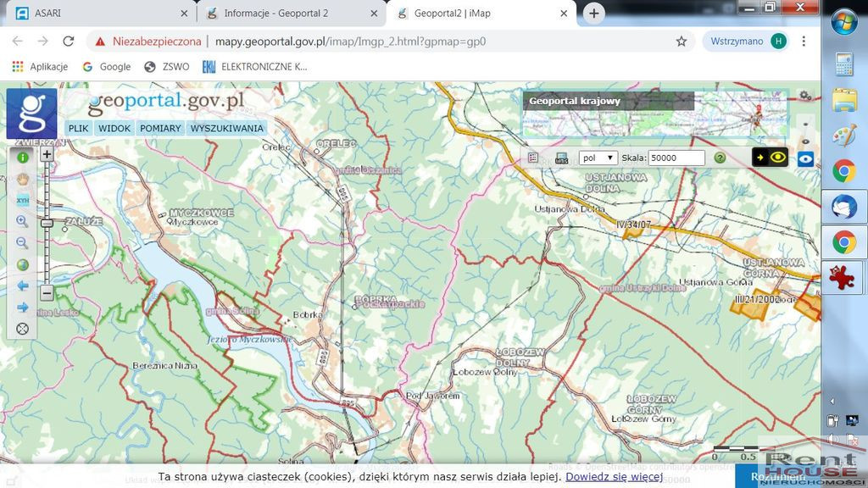This screenshot has height=488, width=868.
Task: Show full extent with globe icon
Action: click(23, 264)
